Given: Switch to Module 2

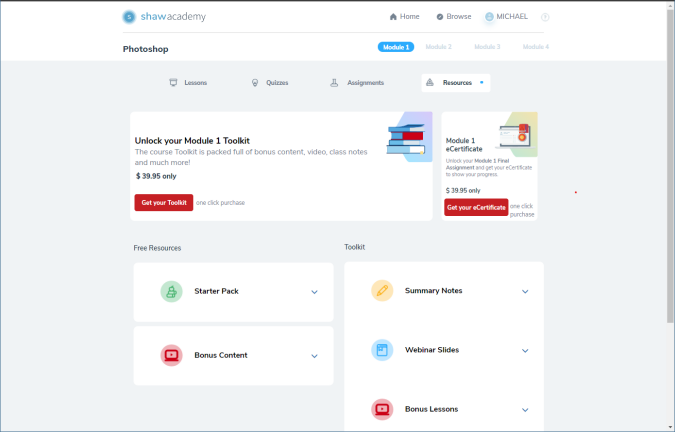Looking at the screenshot, I should (x=438, y=47).
